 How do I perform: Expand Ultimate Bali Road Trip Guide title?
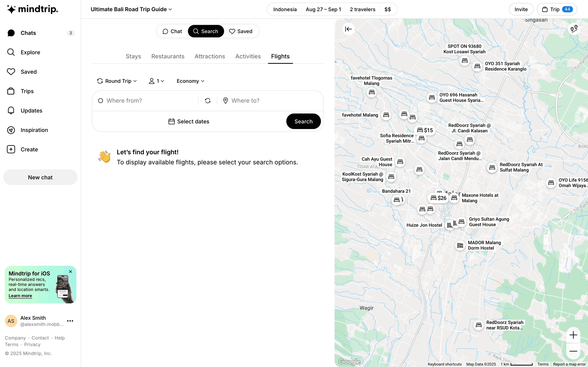131,9
